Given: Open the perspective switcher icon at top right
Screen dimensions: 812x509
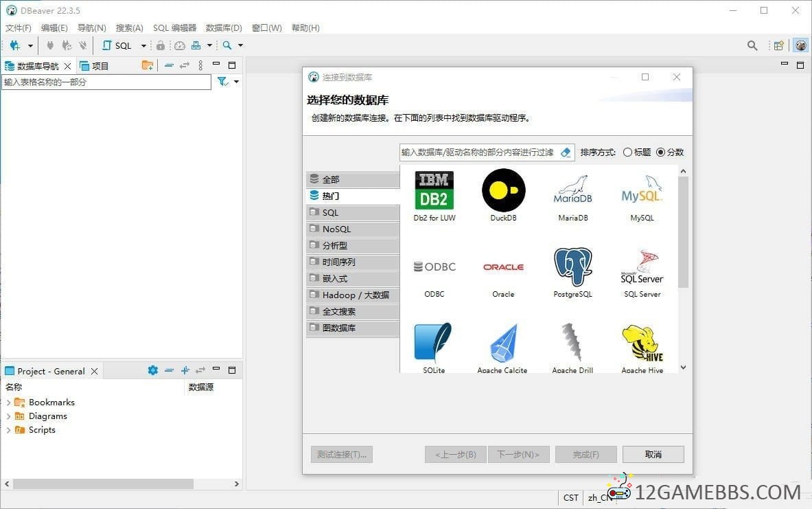Looking at the screenshot, I should click(779, 45).
